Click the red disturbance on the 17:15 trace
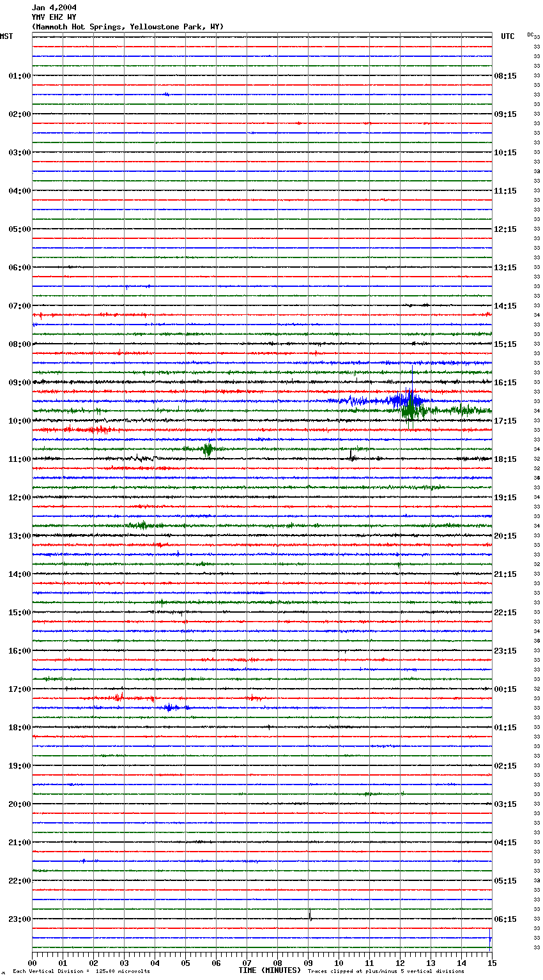The image size is (543, 980). click(x=118, y=697)
